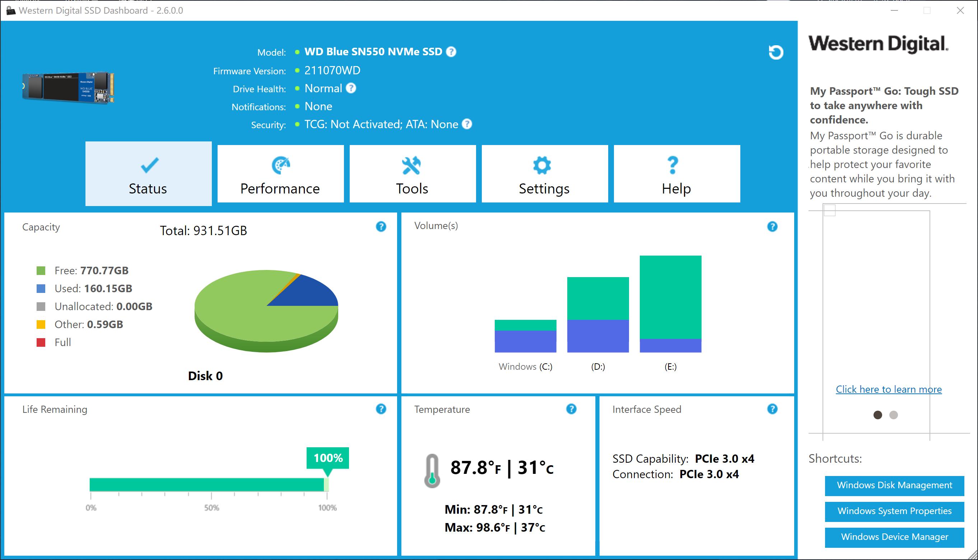The image size is (978, 560).
Task: Click the E: volume bar
Action: click(670, 304)
